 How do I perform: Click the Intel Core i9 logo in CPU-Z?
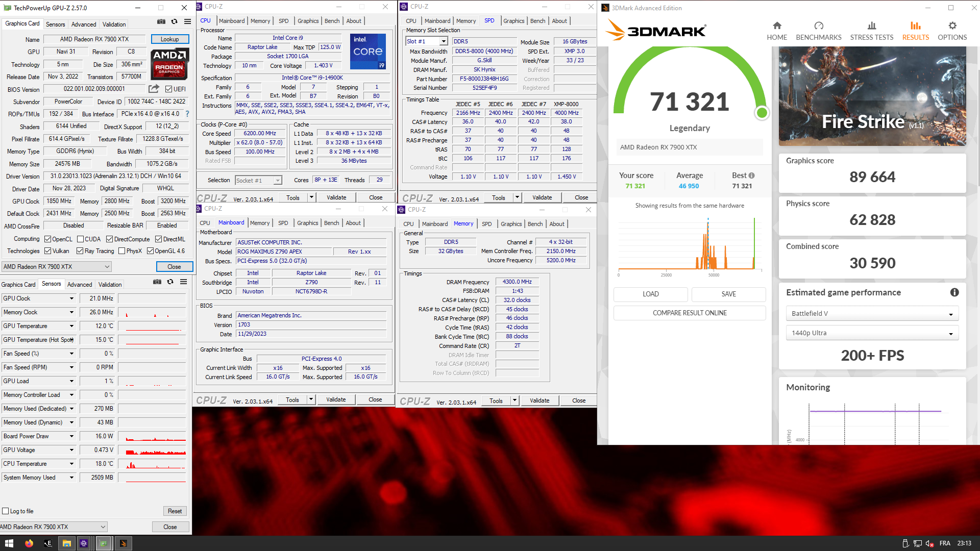coord(368,52)
